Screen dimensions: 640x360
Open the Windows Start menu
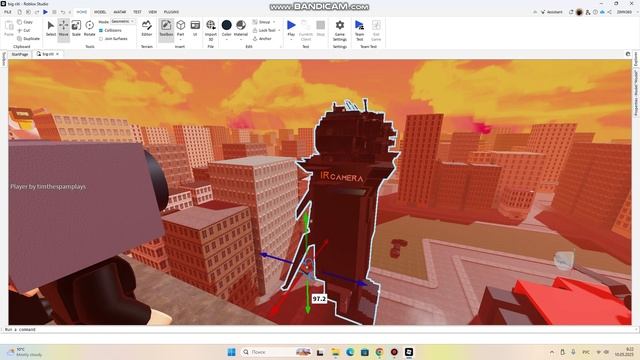coord(231,352)
